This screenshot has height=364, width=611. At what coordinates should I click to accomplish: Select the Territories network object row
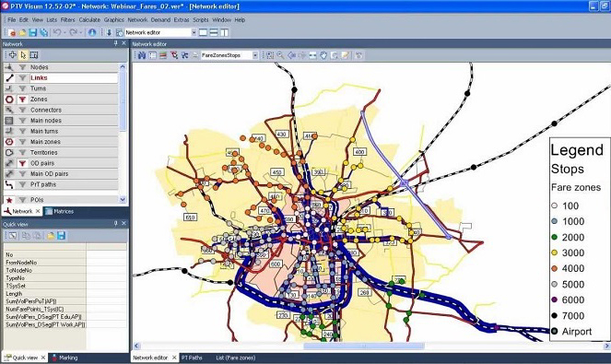61,152
